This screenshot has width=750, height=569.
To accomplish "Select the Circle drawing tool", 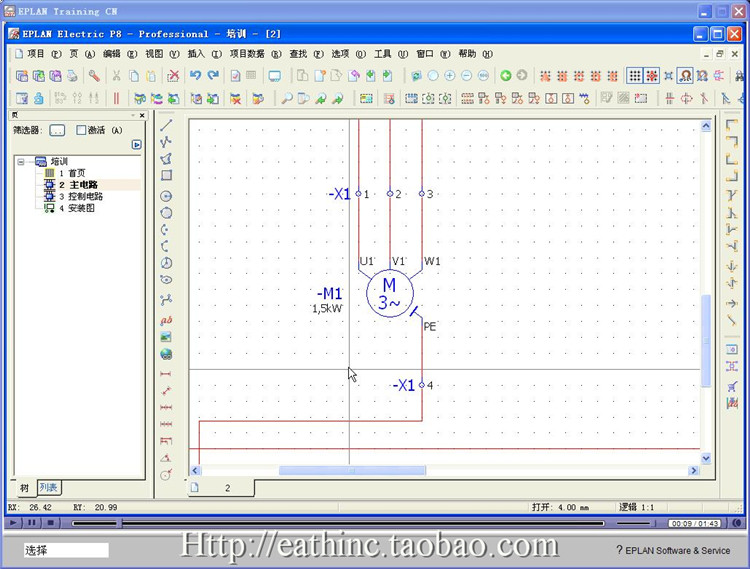I will [166, 196].
